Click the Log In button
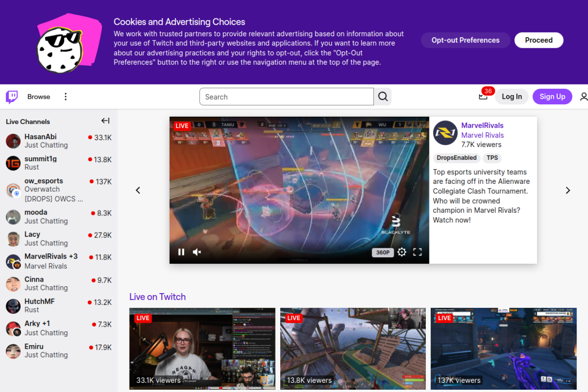The image size is (588, 392). (x=511, y=97)
